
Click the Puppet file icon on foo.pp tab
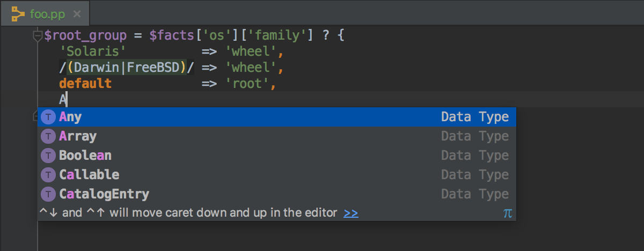click(x=18, y=13)
